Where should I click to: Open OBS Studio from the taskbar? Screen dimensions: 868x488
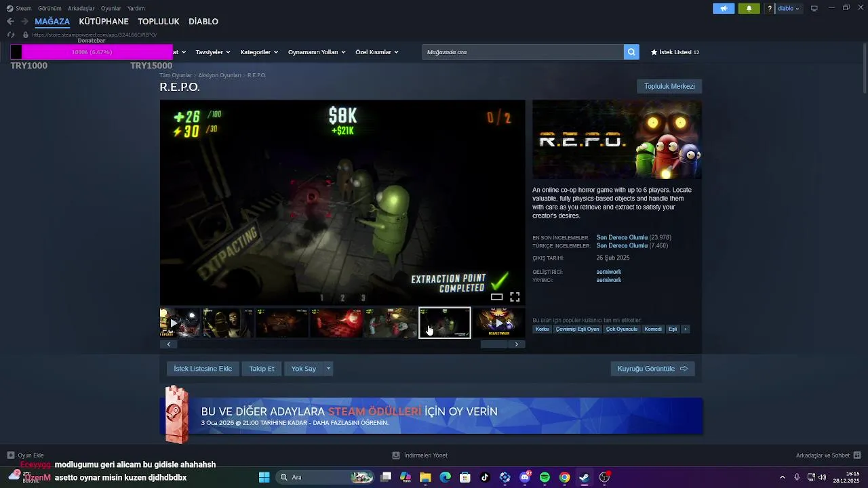[604, 477]
